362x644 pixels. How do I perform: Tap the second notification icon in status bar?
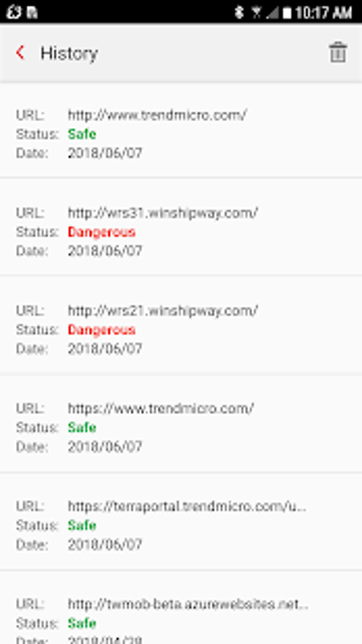tap(33, 13)
